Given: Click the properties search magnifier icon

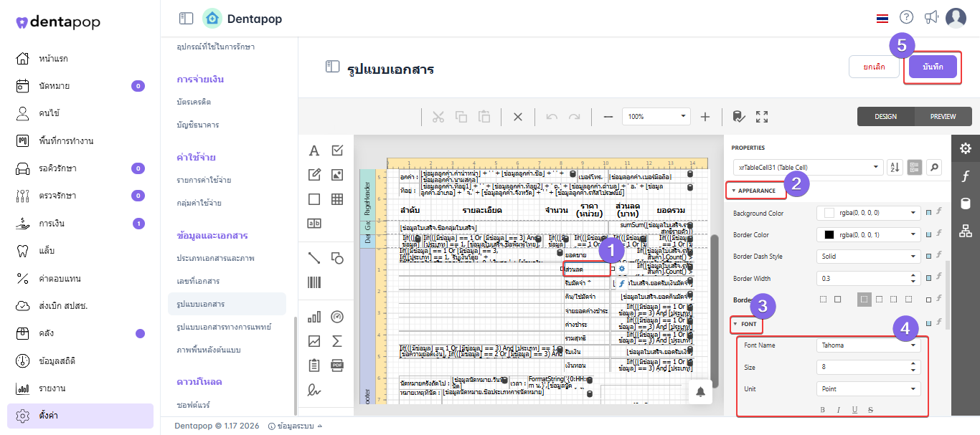Looking at the screenshot, I should (933, 167).
